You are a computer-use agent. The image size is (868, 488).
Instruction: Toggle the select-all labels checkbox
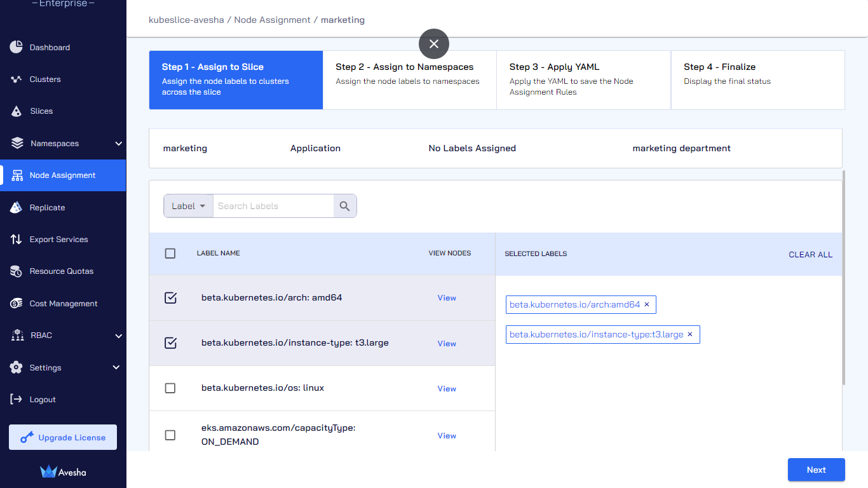pos(170,254)
